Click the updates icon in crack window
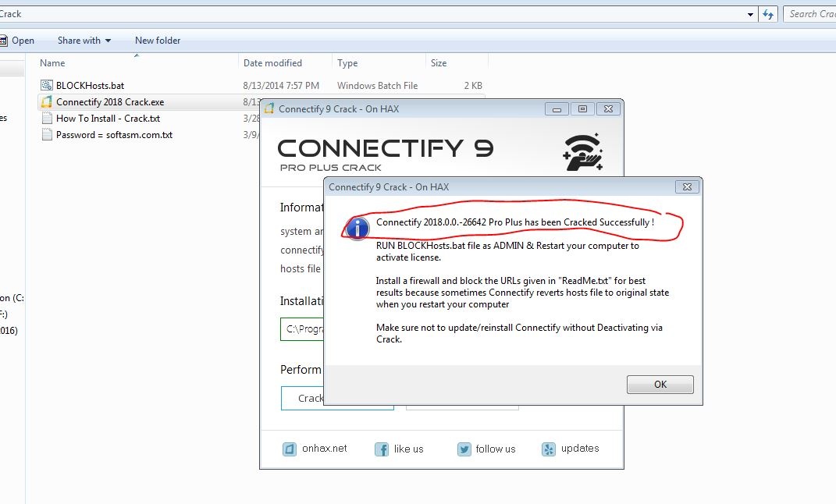The image size is (836, 504). (548, 449)
